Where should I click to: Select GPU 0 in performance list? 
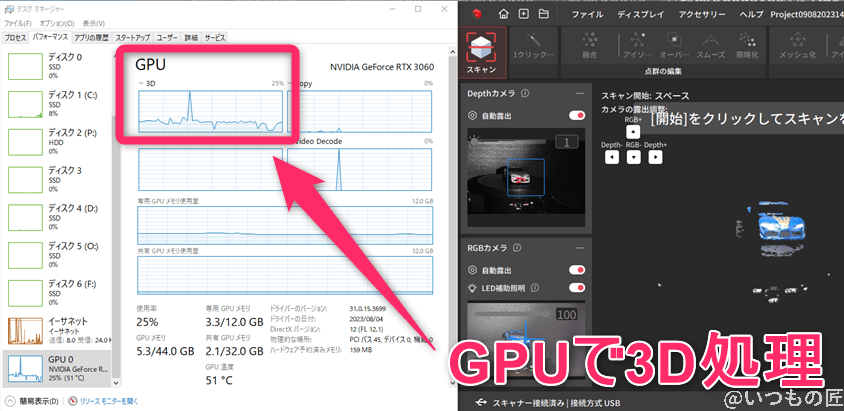pyautogui.click(x=57, y=368)
